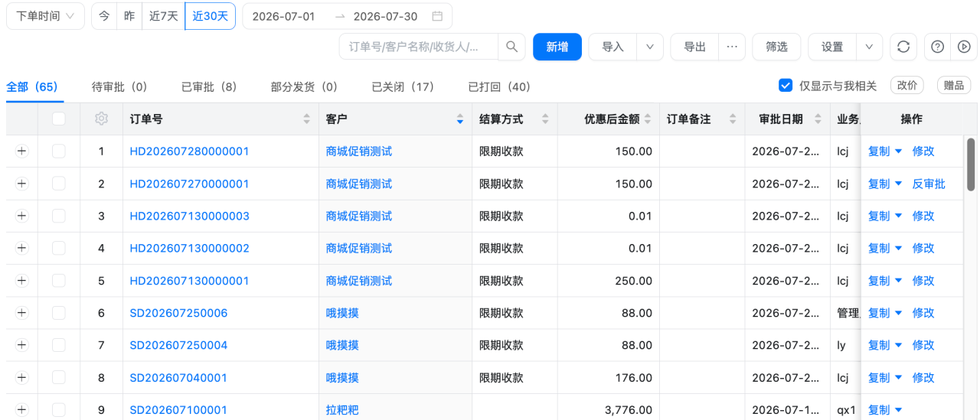Click the more options ellipsis next to 导出
This screenshot has width=980, height=420.
[x=732, y=47]
